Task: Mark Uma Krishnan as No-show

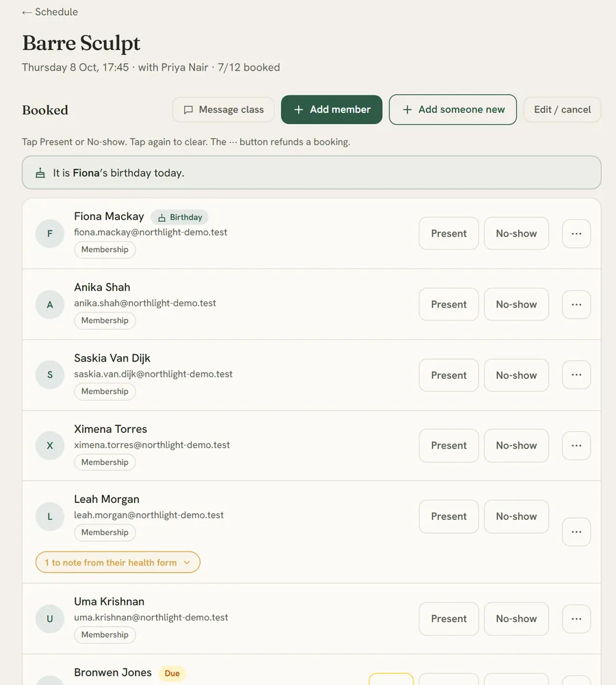Action: coord(517,619)
